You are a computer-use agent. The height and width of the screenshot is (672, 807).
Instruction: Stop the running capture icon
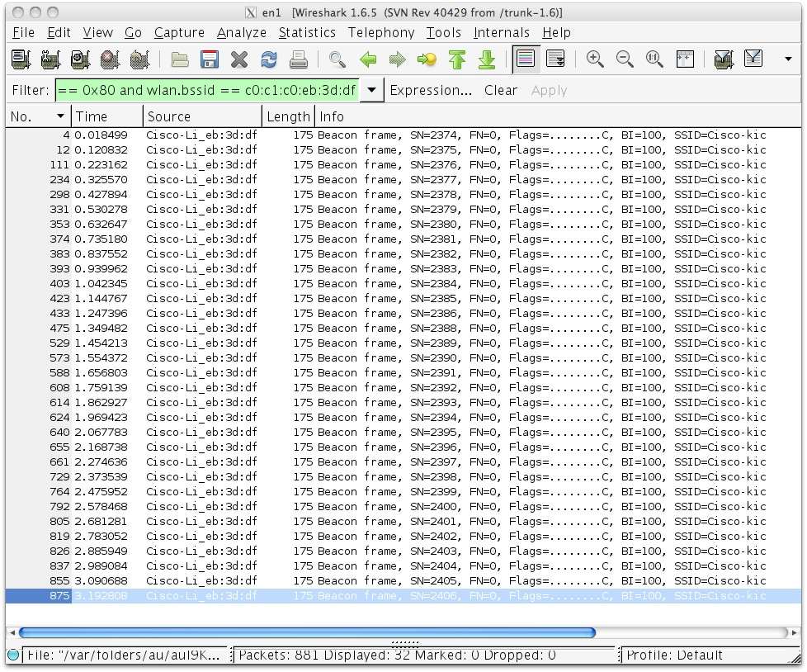(110, 59)
